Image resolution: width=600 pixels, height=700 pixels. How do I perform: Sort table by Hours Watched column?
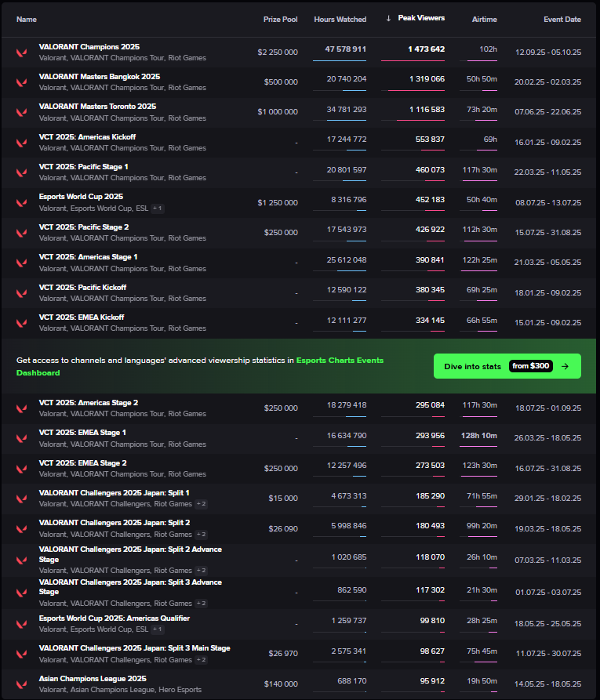340,19
